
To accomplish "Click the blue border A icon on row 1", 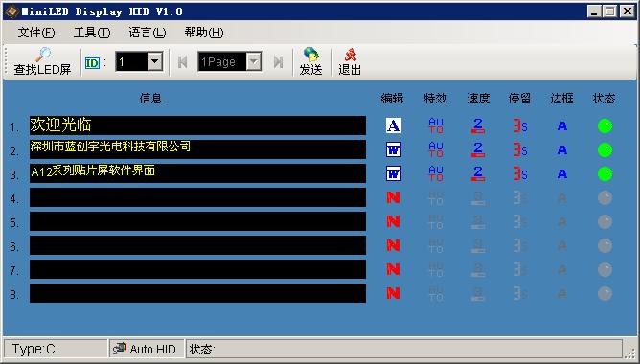I will 562,126.
